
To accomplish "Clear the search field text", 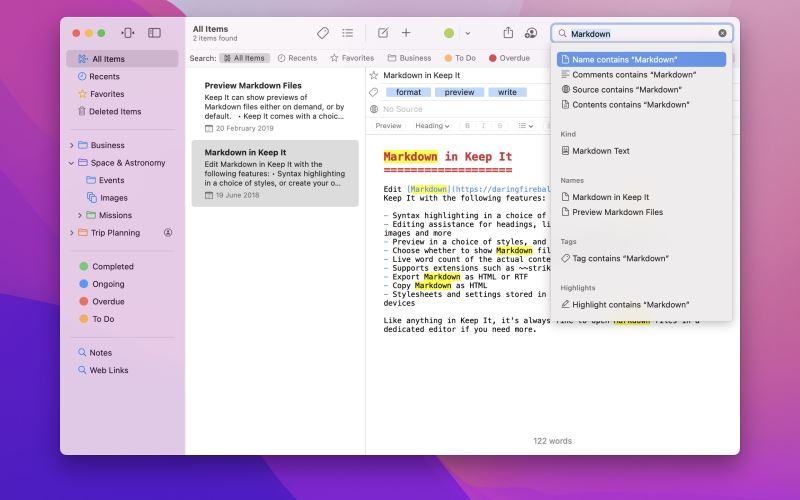I will pos(722,33).
